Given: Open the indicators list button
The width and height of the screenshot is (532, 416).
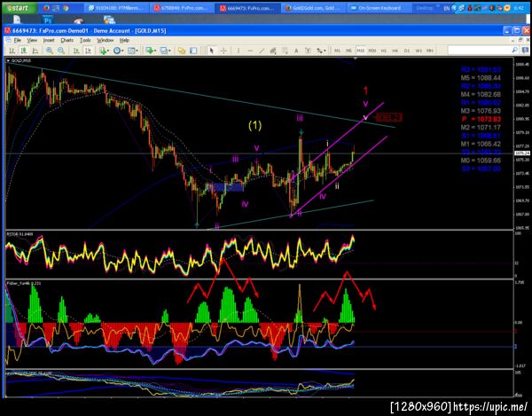Looking at the screenshot, I should (x=103, y=51).
